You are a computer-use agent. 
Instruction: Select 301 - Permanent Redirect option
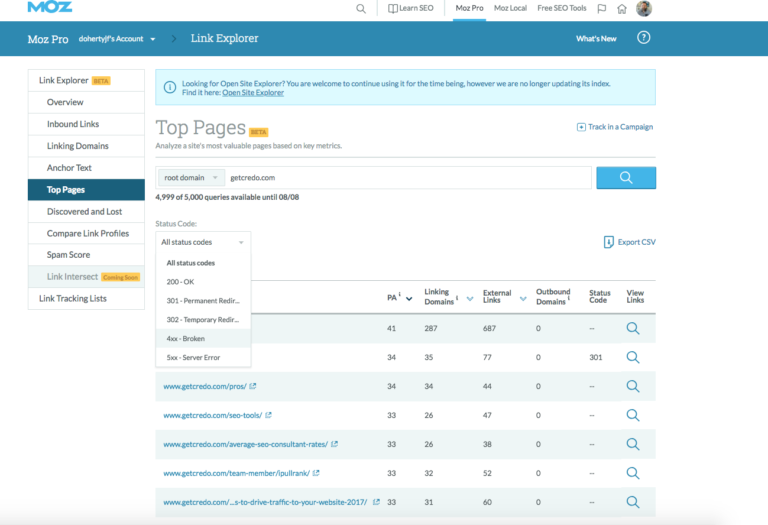203,301
